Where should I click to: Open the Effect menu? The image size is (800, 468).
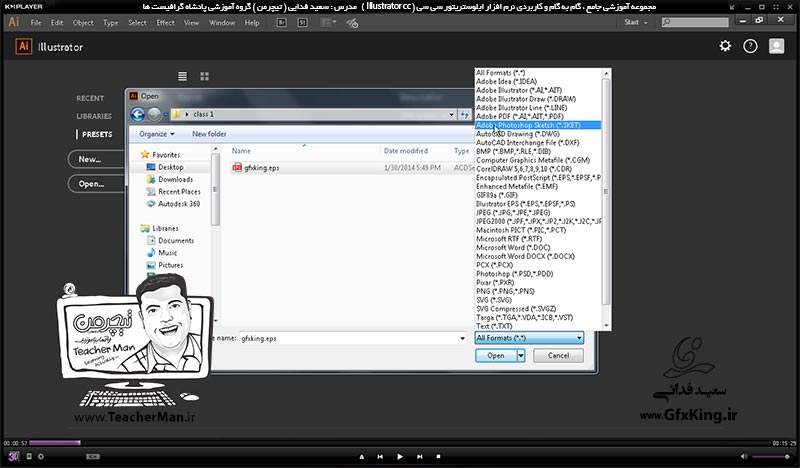tap(165, 22)
